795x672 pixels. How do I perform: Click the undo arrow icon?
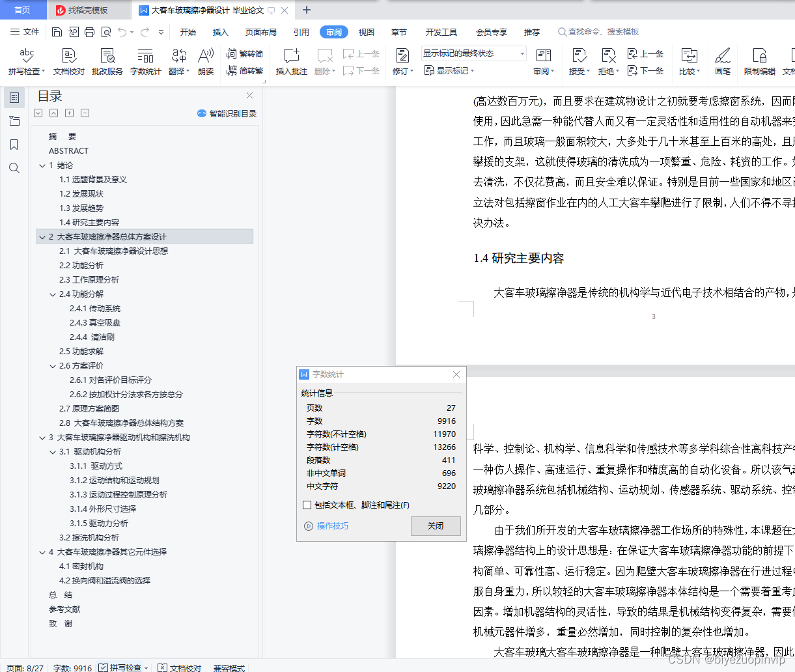click(122, 32)
